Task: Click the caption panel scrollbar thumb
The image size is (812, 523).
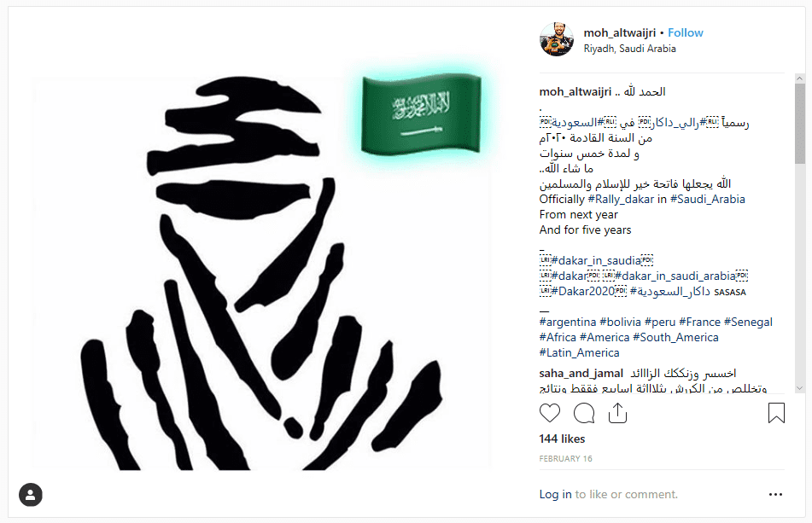Action: pos(799,123)
